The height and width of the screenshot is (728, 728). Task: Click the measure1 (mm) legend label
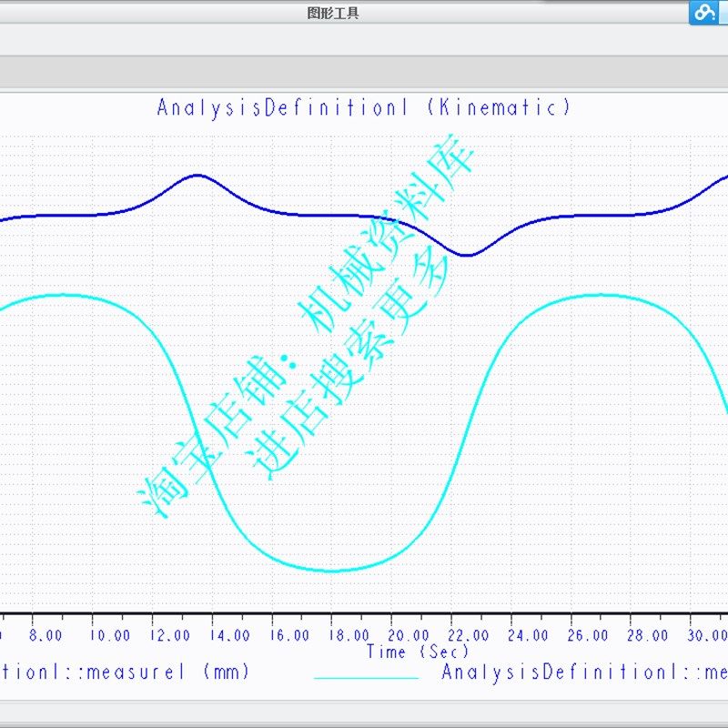coord(125,672)
